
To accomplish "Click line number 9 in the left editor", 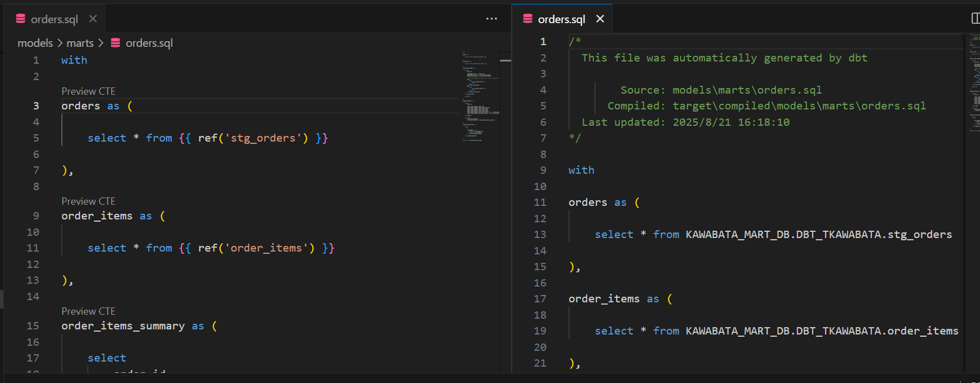I will pos(36,216).
